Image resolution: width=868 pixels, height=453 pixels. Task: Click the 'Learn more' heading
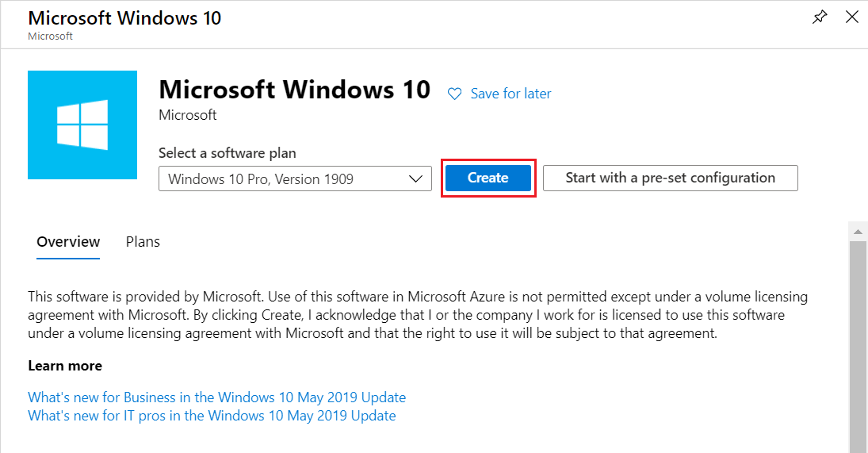(x=65, y=366)
